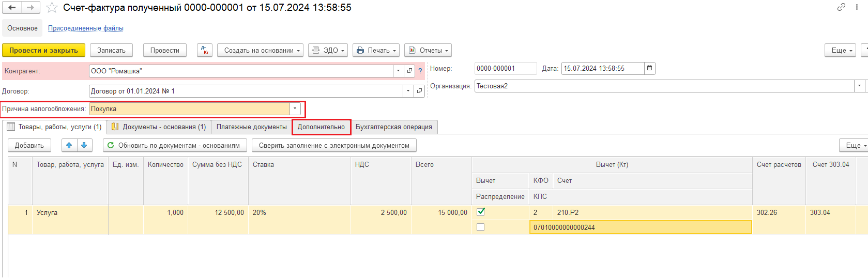The image size is (868, 280).
Task: Focus the Контрагент input field
Action: pyautogui.click(x=241, y=71)
